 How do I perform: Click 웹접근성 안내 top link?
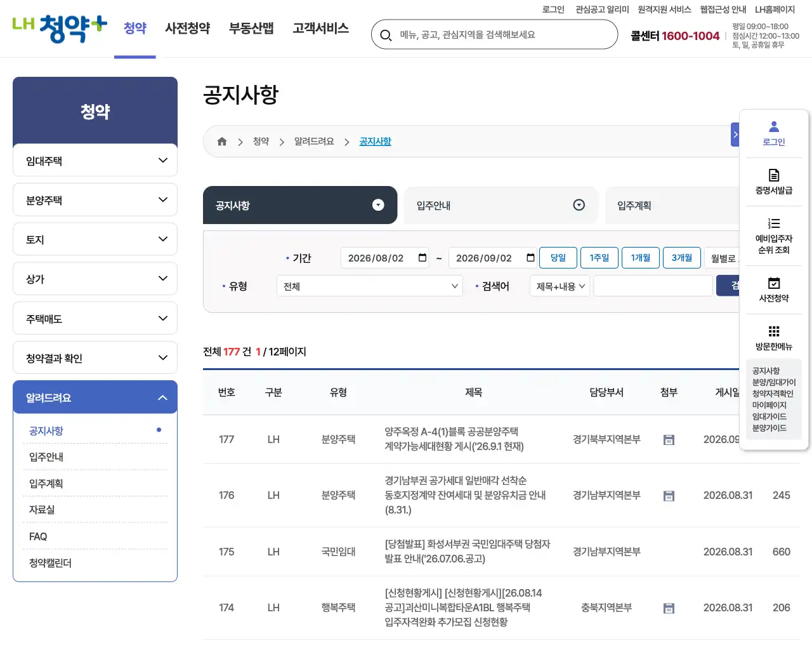723,10
